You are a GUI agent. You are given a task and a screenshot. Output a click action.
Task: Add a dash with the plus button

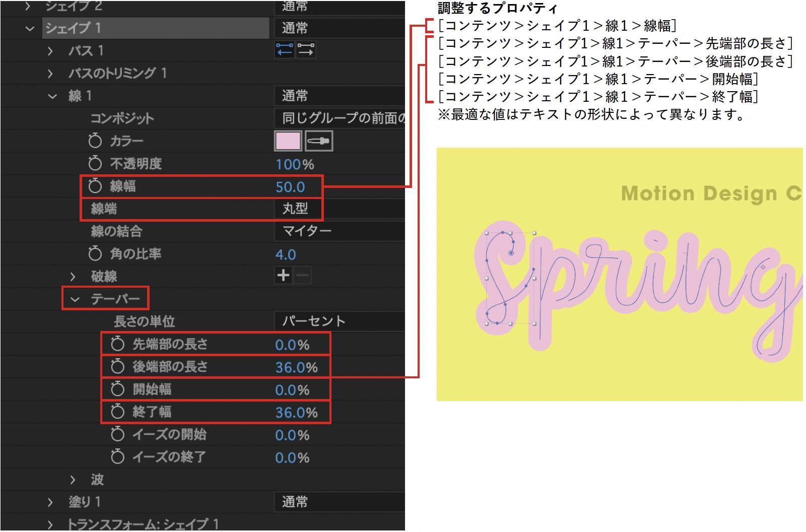point(284,275)
